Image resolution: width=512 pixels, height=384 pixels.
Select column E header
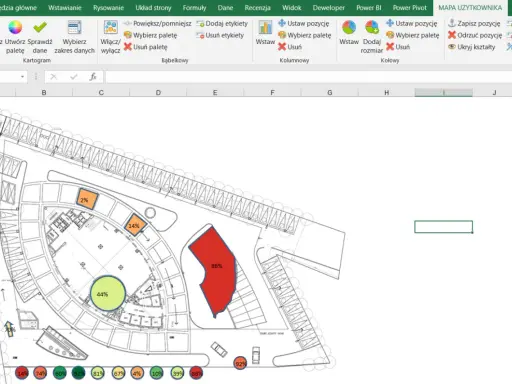click(215, 92)
